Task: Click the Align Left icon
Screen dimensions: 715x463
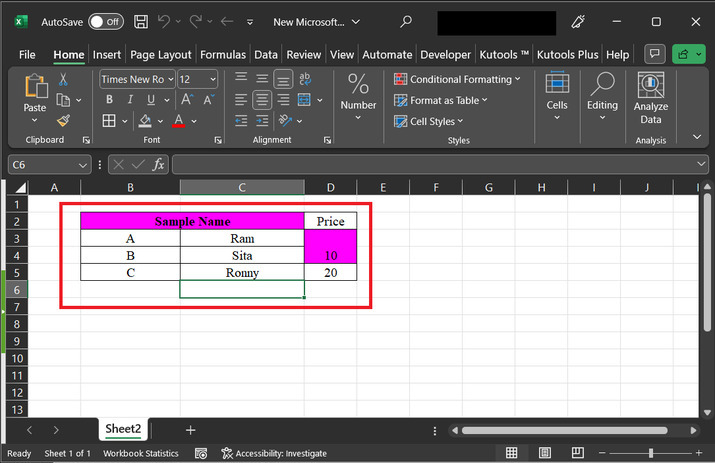Action: (241, 100)
